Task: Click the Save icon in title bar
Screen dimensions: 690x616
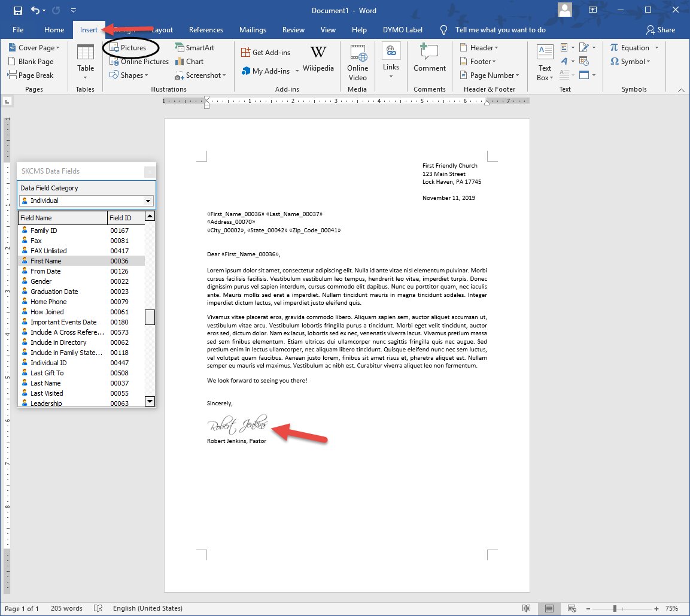Action: (x=17, y=11)
